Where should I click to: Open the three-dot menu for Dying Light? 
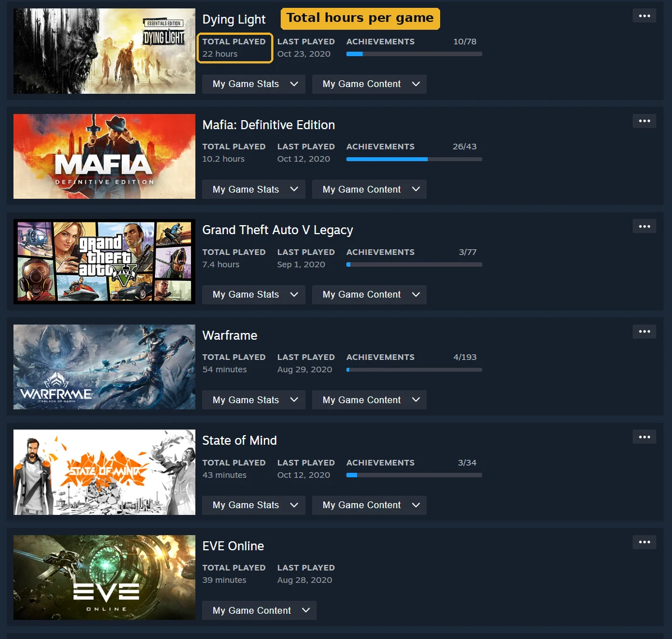pyautogui.click(x=644, y=16)
